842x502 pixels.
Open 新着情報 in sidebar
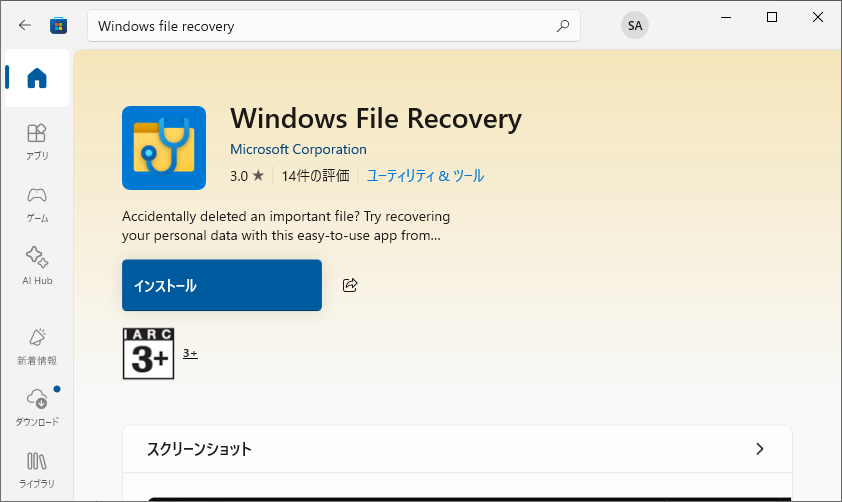37,347
